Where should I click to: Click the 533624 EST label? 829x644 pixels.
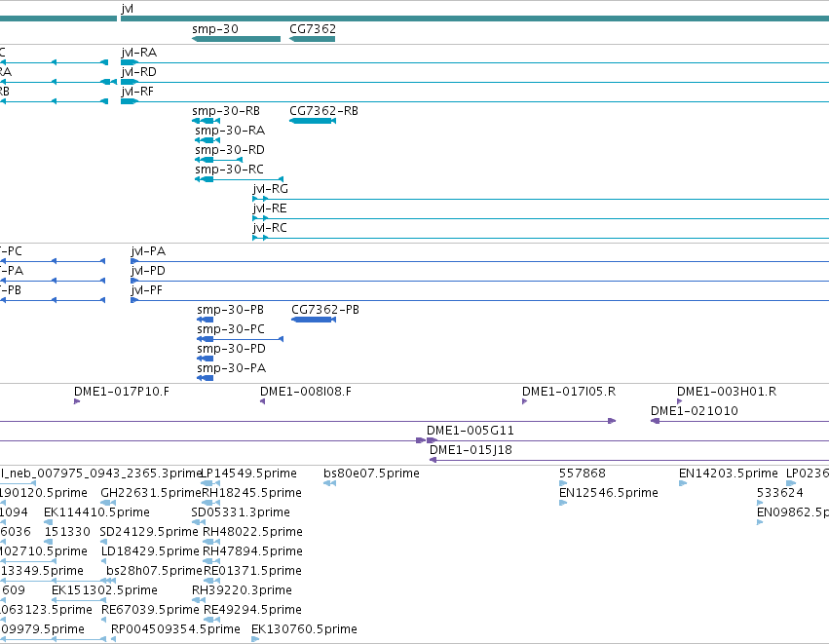(x=780, y=493)
